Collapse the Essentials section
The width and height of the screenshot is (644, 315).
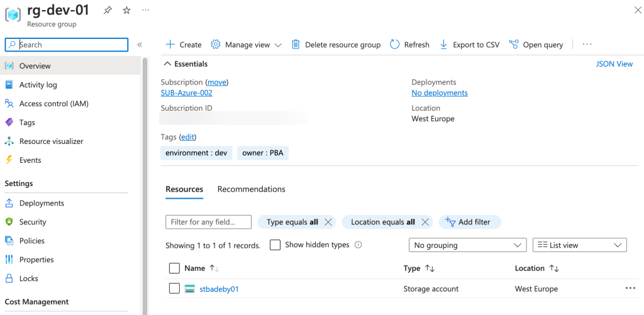(x=167, y=64)
